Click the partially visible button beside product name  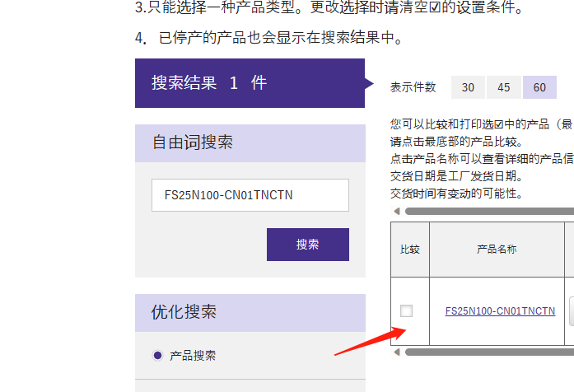coord(571,311)
